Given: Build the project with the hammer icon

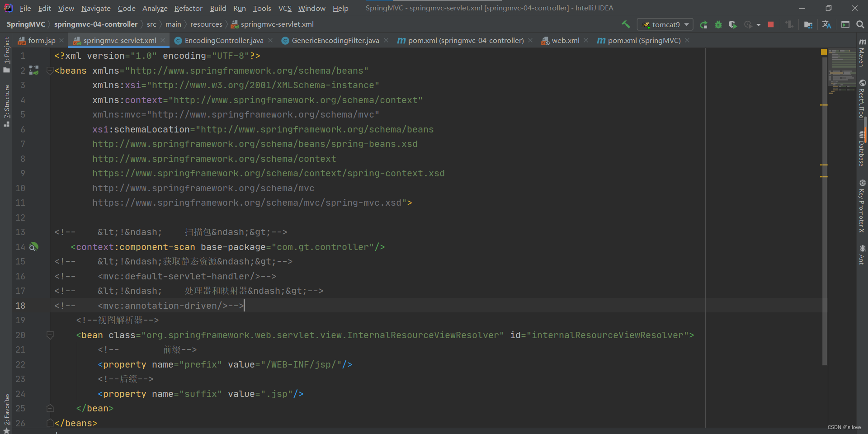Looking at the screenshot, I should coord(626,24).
